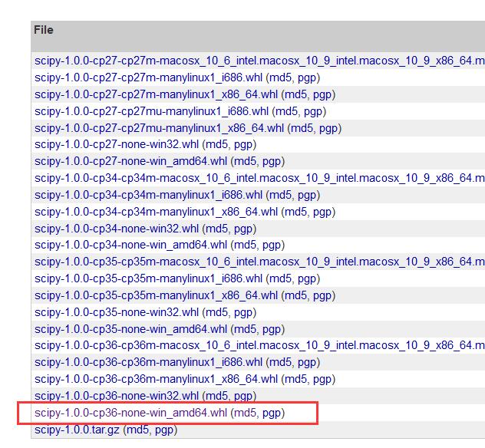Open scipy-1.0.0-cp34-none-win32.whl link

pyautogui.click(x=117, y=229)
